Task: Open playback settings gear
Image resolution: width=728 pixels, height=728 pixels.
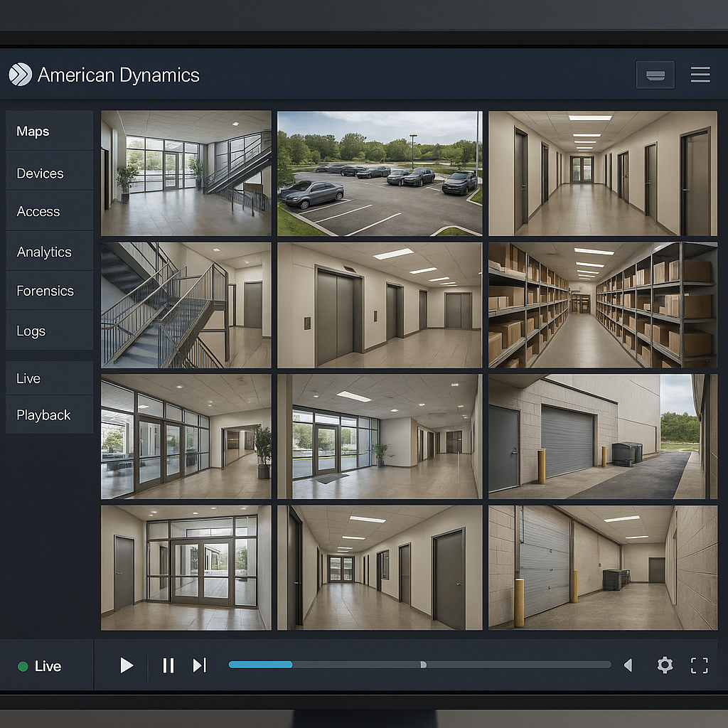Action: point(665,665)
